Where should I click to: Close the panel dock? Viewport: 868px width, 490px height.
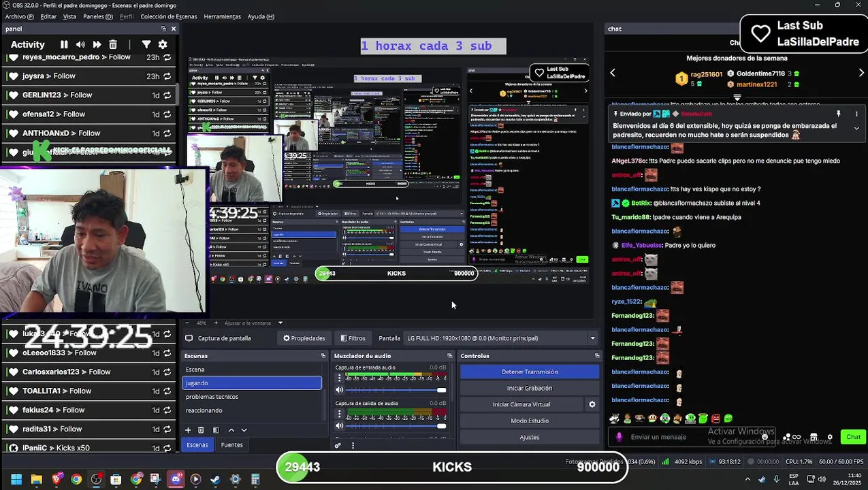[174, 29]
